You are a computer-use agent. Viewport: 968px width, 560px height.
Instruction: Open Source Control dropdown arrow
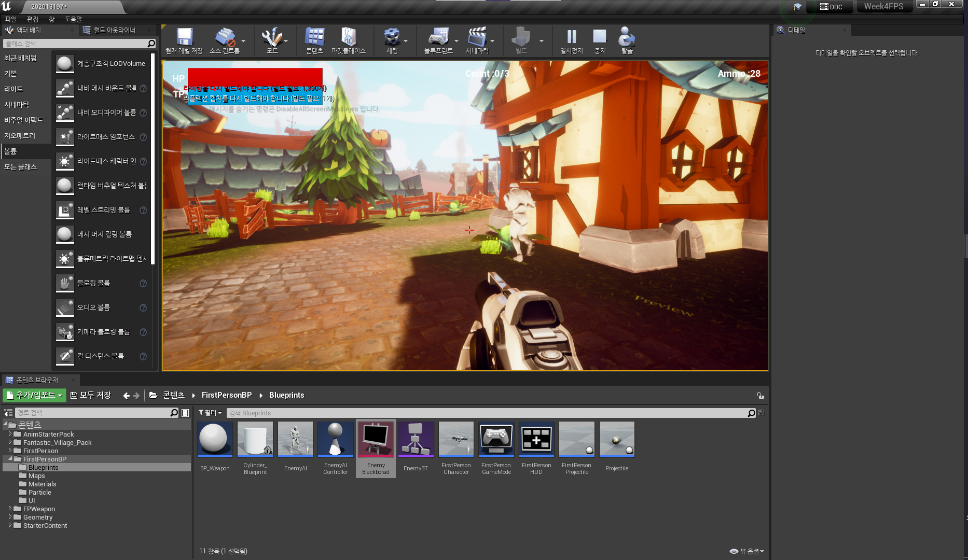[x=243, y=41]
